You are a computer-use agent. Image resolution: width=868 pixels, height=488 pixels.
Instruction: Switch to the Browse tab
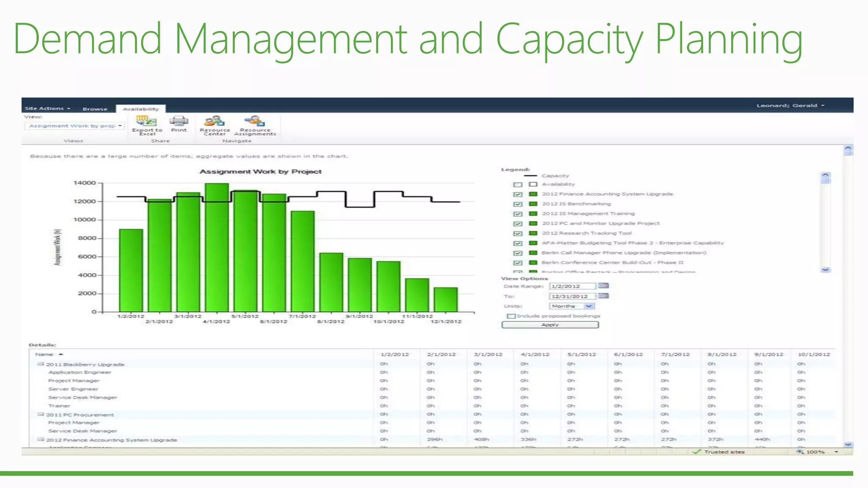pyautogui.click(x=95, y=109)
